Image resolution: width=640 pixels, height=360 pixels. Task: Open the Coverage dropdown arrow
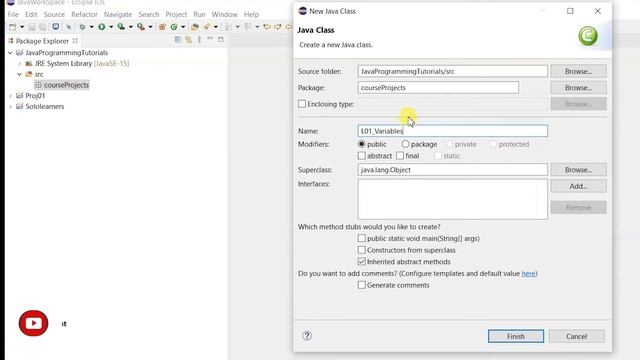pos(131,27)
